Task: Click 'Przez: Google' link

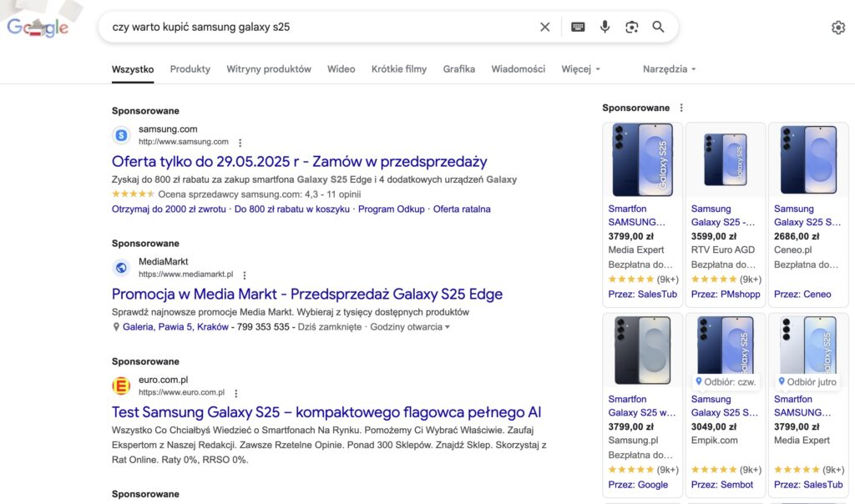Action: (x=638, y=485)
